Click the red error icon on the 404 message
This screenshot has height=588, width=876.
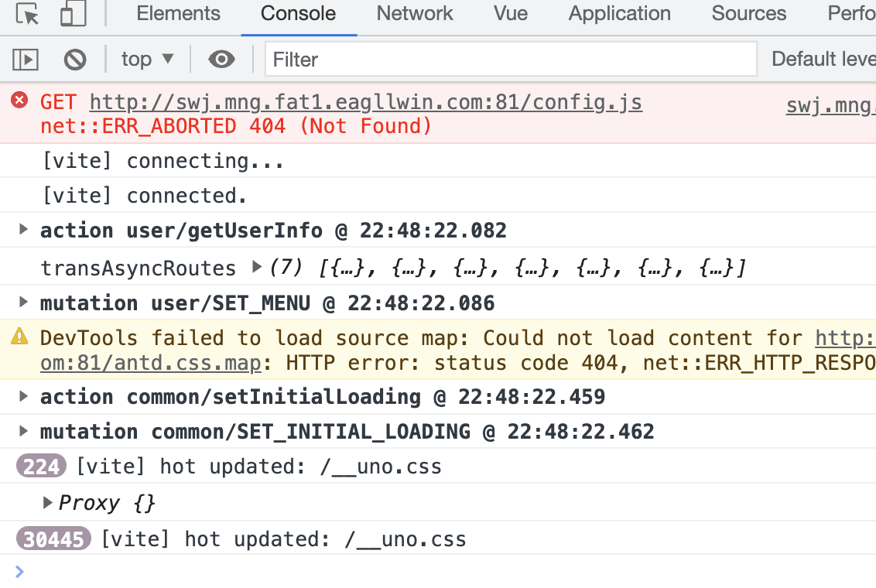20,101
